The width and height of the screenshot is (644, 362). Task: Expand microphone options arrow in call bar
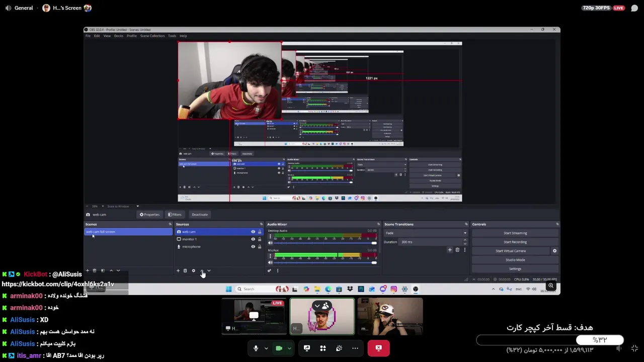point(266,348)
